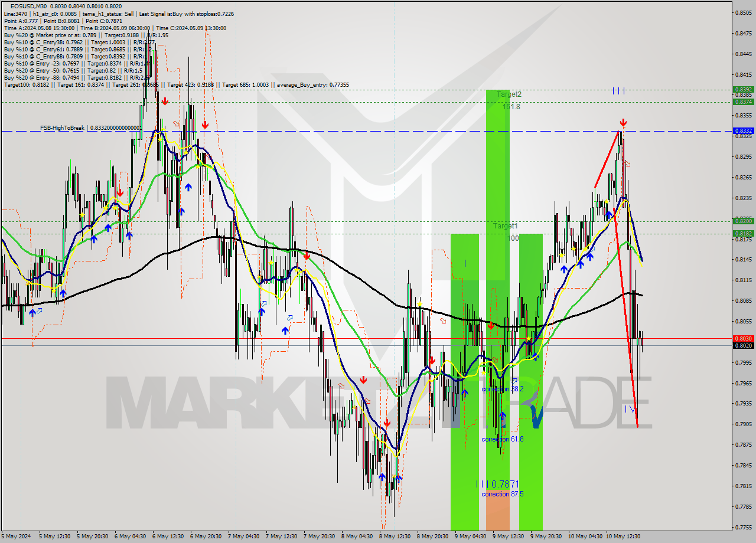Click the green 0.8392 price tag
Viewport: 756px width, 543px height.
point(742,90)
